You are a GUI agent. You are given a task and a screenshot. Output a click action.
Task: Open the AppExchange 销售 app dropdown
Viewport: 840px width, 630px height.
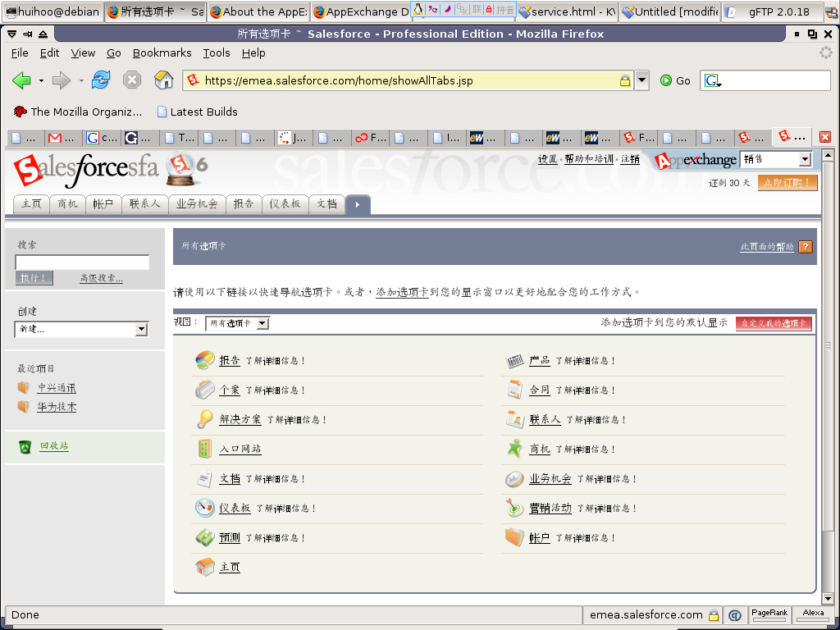(776, 159)
